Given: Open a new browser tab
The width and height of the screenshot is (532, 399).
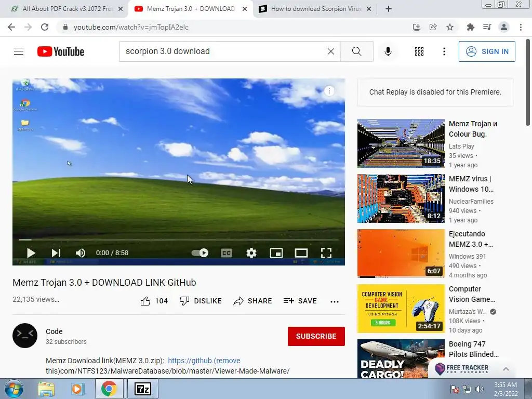Looking at the screenshot, I should [x=389, y=9].
